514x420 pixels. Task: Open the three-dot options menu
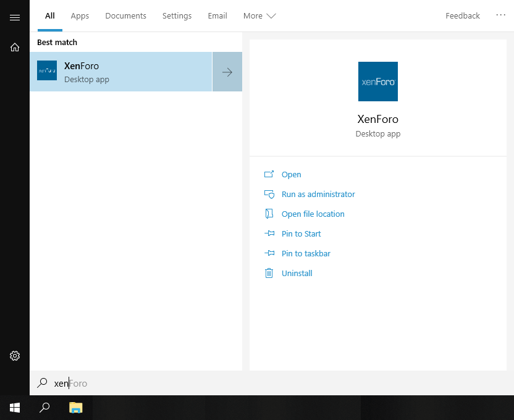pyautogui.click(x=500, y=15)
